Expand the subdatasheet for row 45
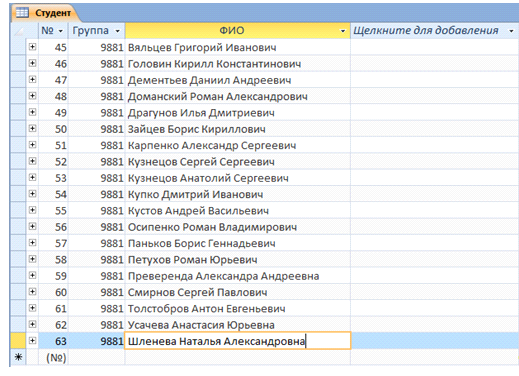This screenshot has height=376, width=519. [32, 47]
